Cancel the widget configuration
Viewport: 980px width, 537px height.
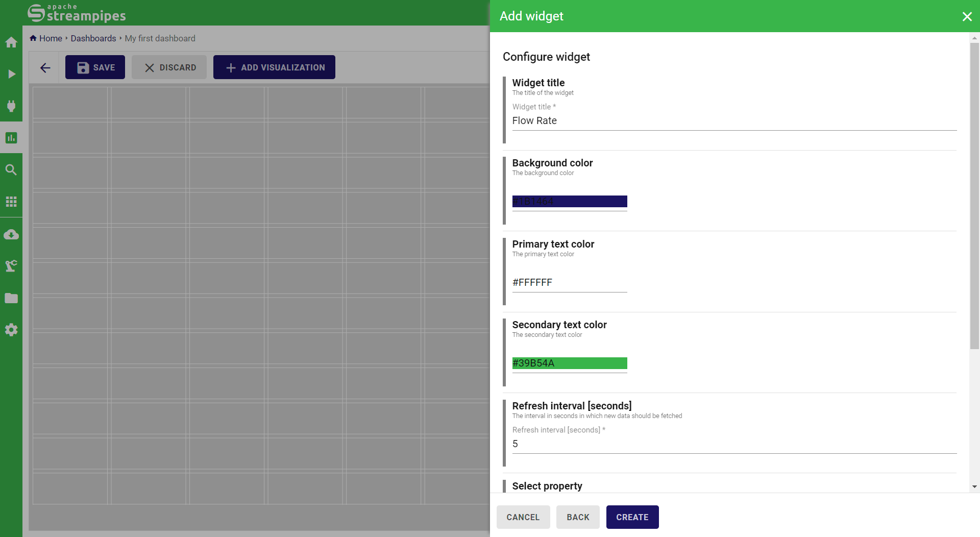(x=523, y=517)
